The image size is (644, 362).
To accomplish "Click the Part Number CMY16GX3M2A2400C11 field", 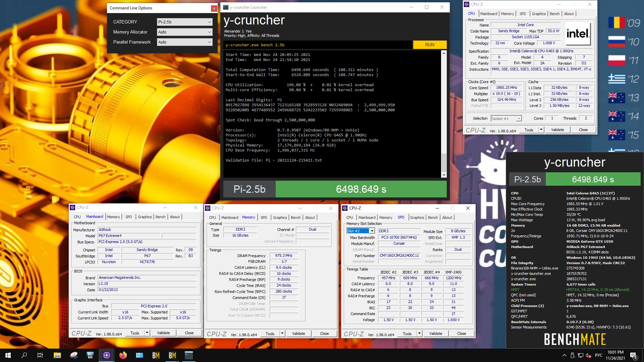I will 399,255.
